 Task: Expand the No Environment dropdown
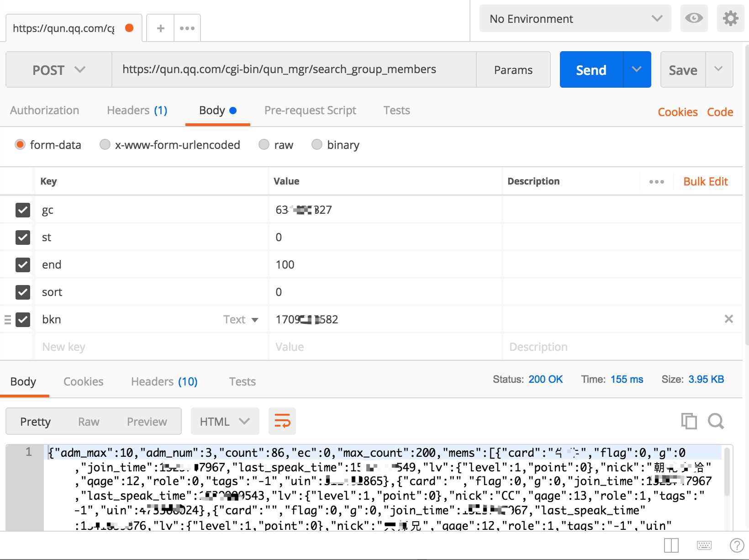(575, 18)
